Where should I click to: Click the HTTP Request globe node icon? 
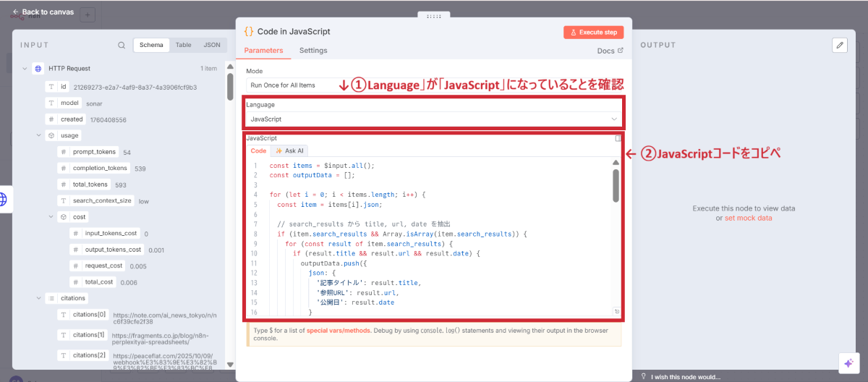click(x=38, y=69)
